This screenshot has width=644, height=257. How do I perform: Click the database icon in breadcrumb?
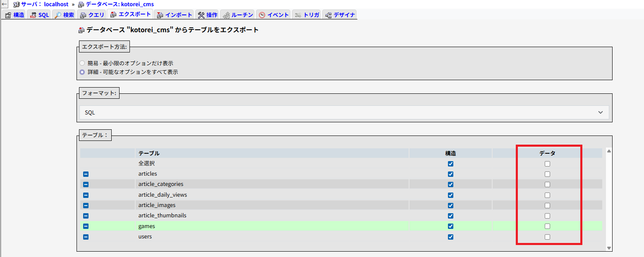pyautogui.click(x=81, y=4)
